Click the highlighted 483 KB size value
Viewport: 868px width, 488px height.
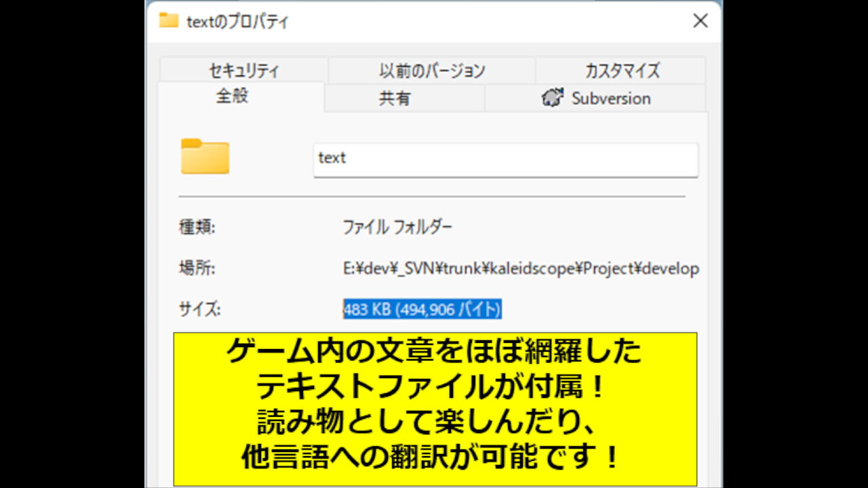pyautogui.click(x=422, y=310)
